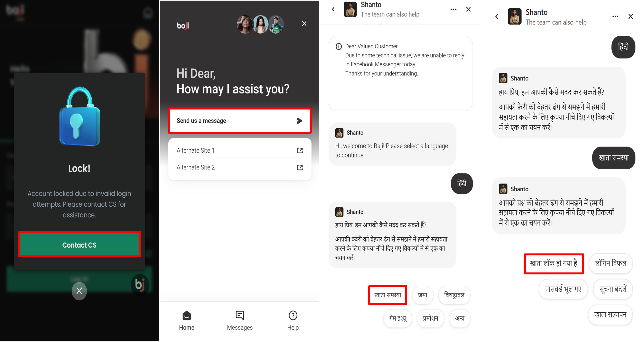Image resolution: width=644 pixels, height=342 pixels.
Task: Select Send us a message arrow
Action: [299, 121]
